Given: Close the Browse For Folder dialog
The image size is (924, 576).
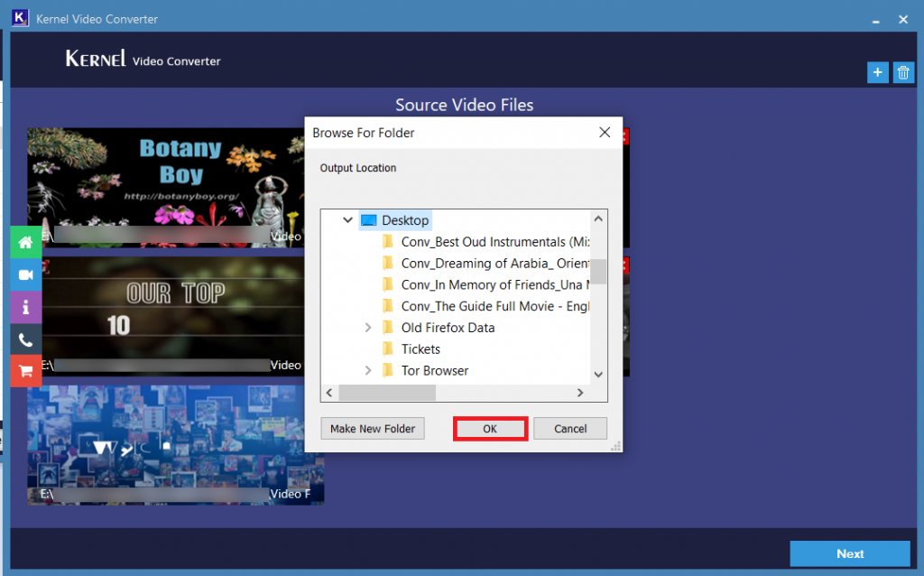Looking at the screenshot, I should pos(605,132).
